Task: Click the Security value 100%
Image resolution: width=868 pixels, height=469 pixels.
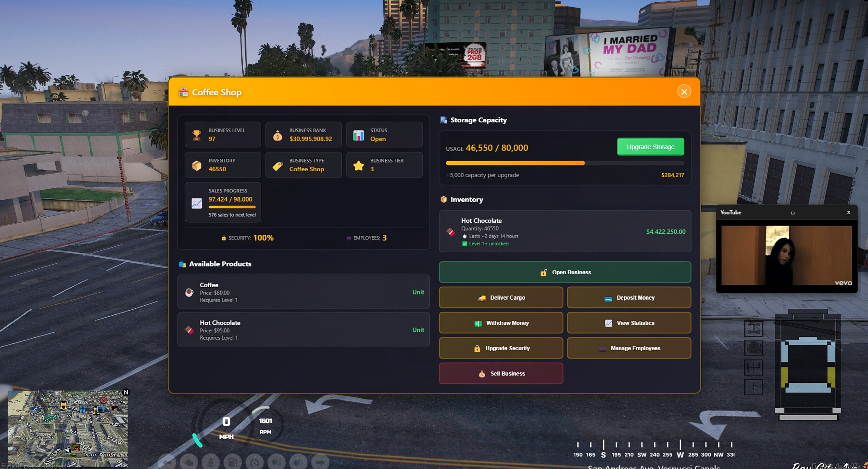Action: point(264,238)
